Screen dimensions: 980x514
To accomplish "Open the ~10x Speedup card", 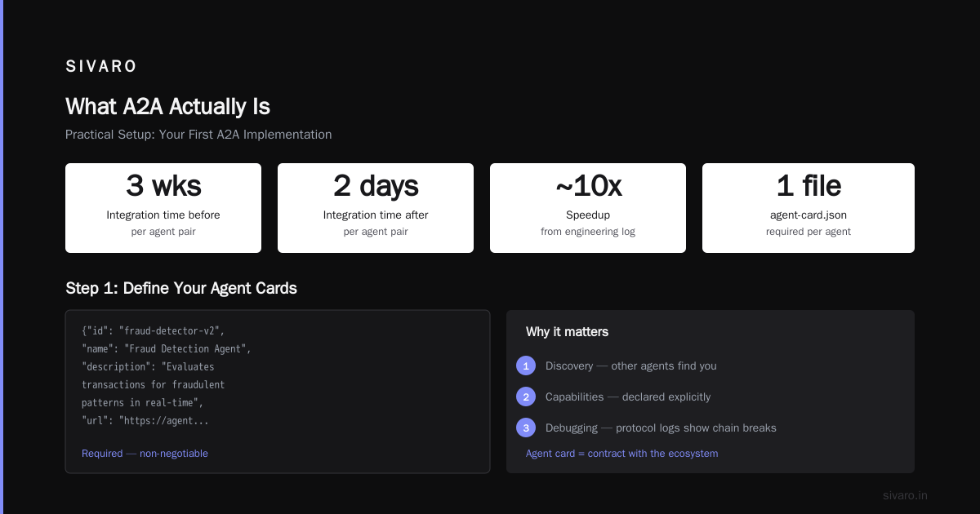I will 588,208.
